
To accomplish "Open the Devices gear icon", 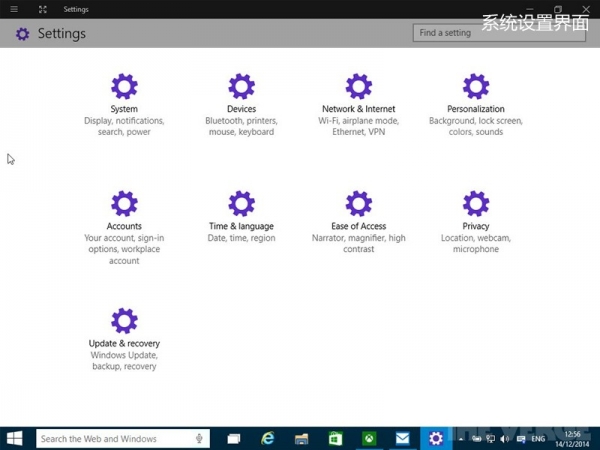I will coord(241,86).
